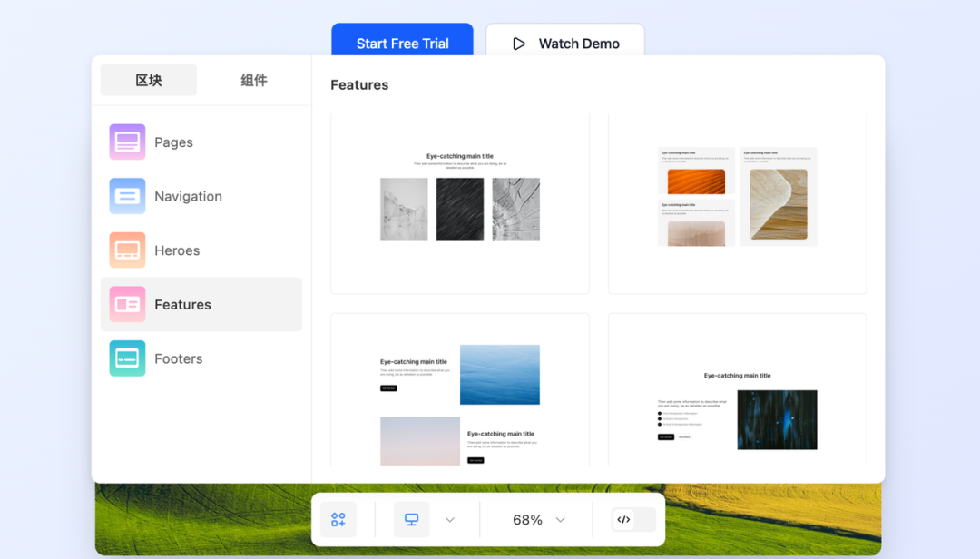Switch to the 区块 tab
The height and width of the screenshot is (559, 980).
149,80
